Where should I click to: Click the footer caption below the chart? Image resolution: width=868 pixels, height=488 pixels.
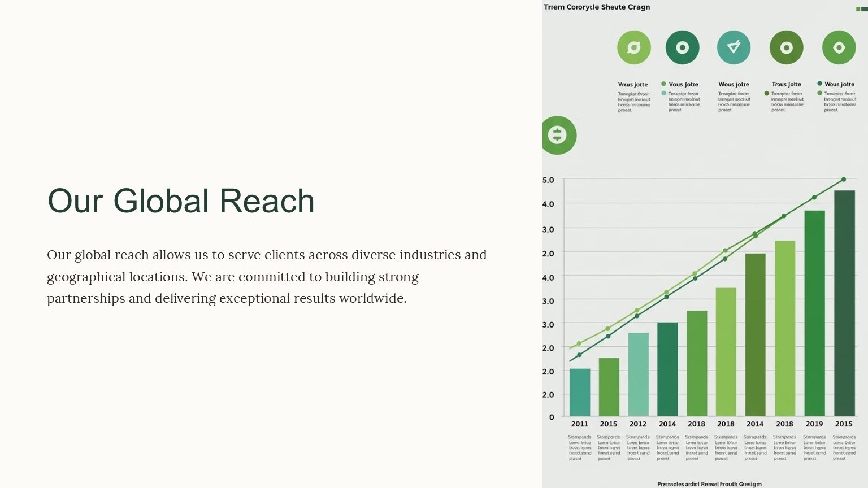[709, 484]
